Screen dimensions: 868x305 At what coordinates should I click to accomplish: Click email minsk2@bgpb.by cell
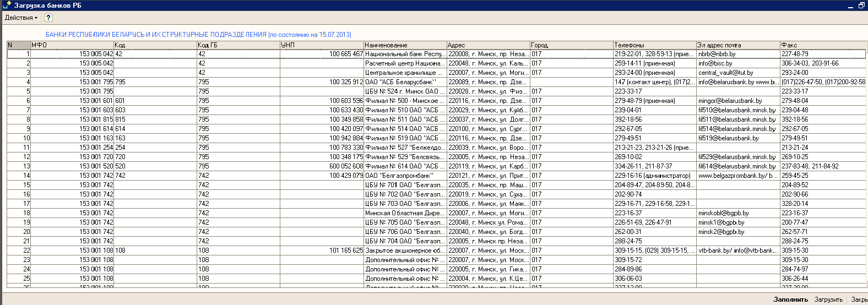(x=738, y=232)
